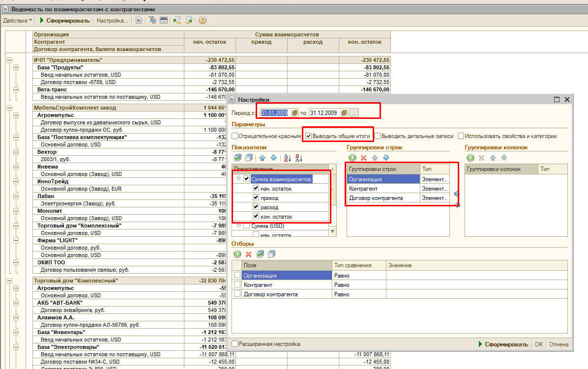Click Настройка... in the report toolbar
This screenshot has height=369, width=588.
(x=112, y=21)
